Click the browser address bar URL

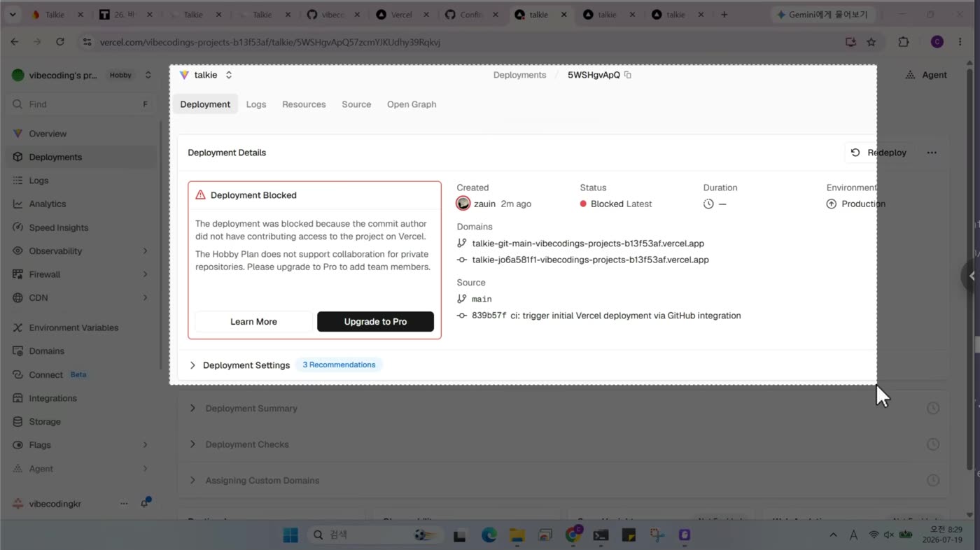pos(269,42)
